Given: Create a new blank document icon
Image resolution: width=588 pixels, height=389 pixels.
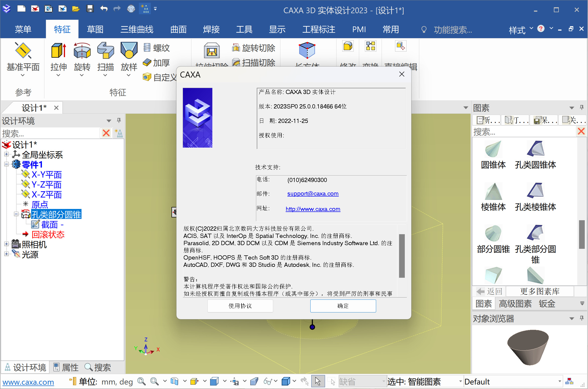Looking at the screenshot, I should [21, 9].
